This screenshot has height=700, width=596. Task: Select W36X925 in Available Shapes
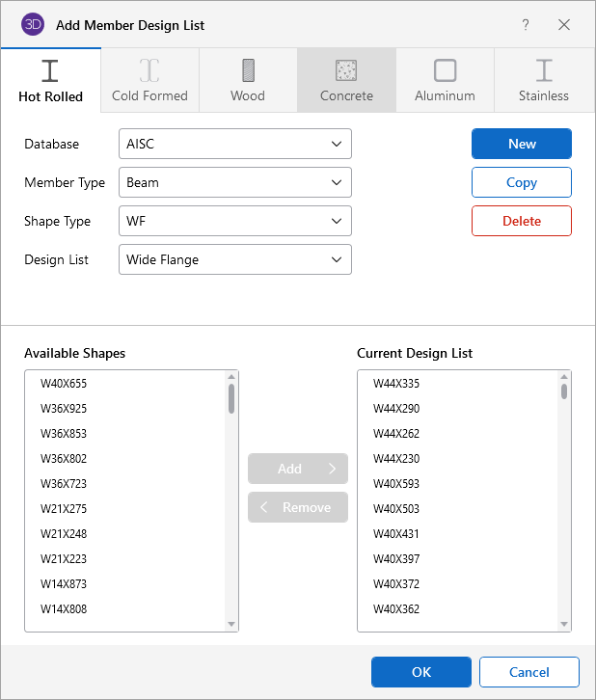[64, 409]
